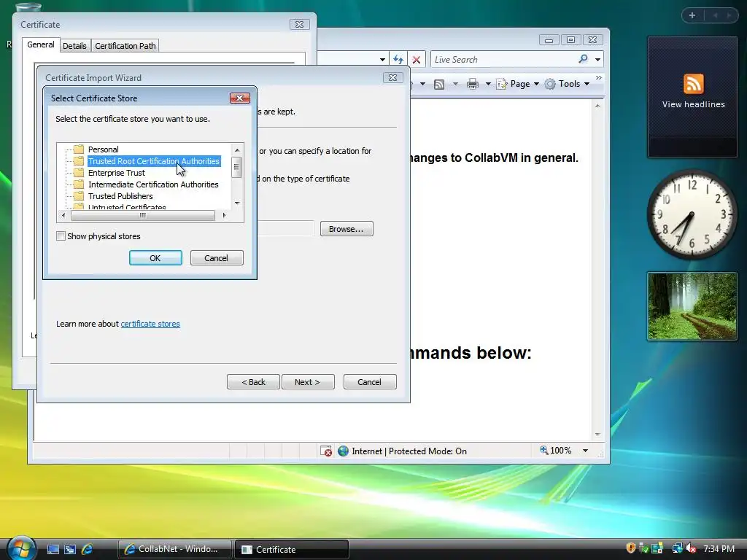The height and width of the screenshot is (560, 747).
Task: Click the store list vertical scrollbar thumb
Action: click(237, 167)
